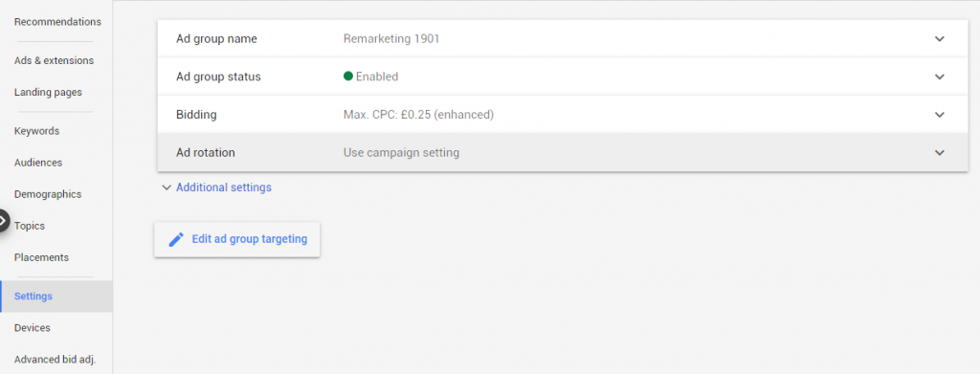Select Placements in the sidebar
The height and width of the screenshot is (374, 980).
(41, 257)
